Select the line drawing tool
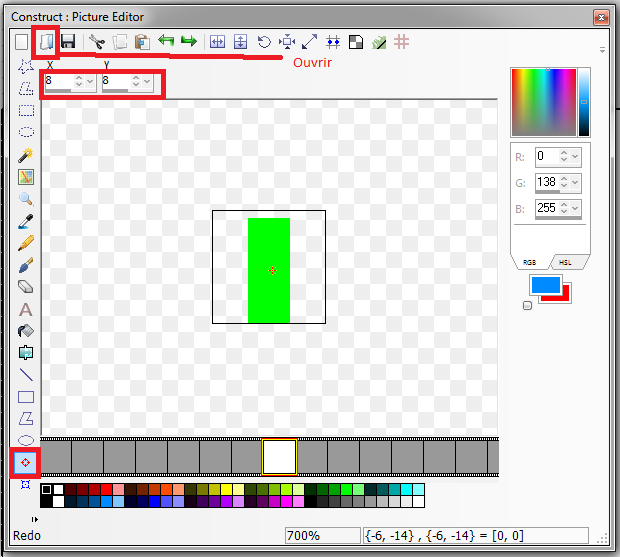Viewport: 620px width, 557px height. point(26,374)
